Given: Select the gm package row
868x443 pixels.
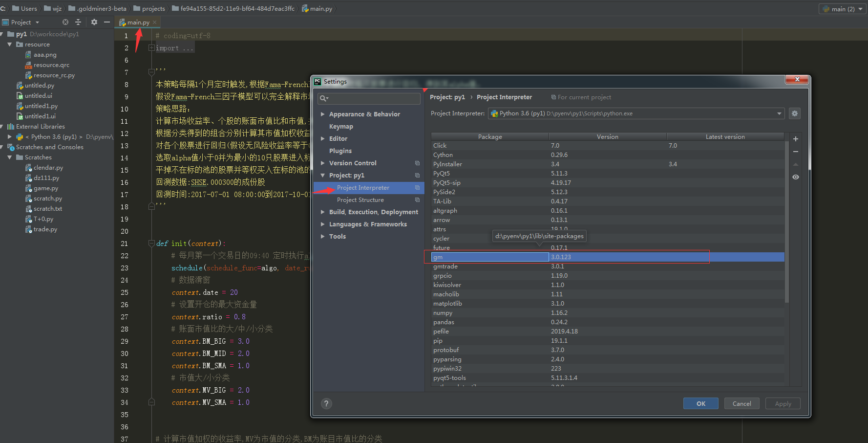Looking at the screenshot, I should 608,257.
